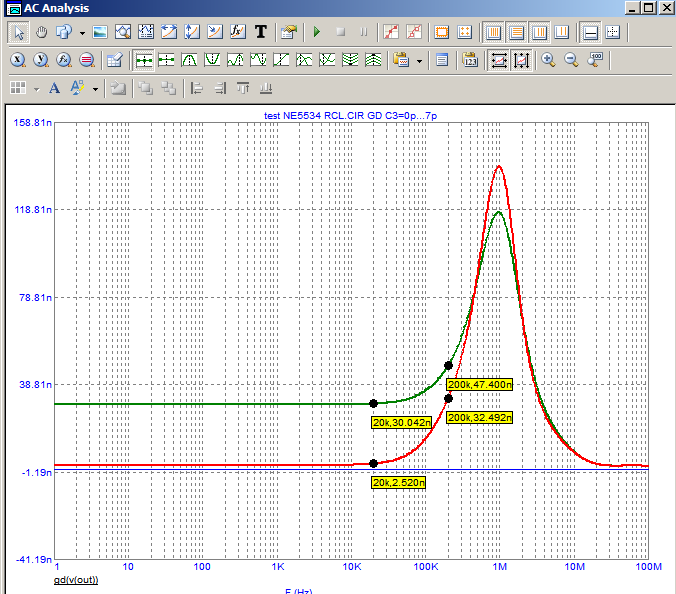Image resolution: width=676 pixels, height=594 pixels.
Task: Select the arrow pointer Select mode tool
Action: coord(19,32)
